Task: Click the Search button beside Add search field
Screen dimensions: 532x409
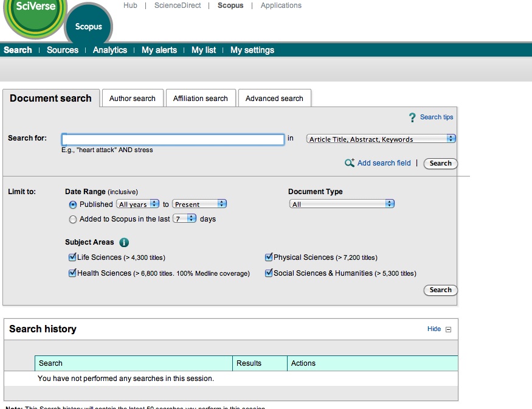Action: [440, 163]
